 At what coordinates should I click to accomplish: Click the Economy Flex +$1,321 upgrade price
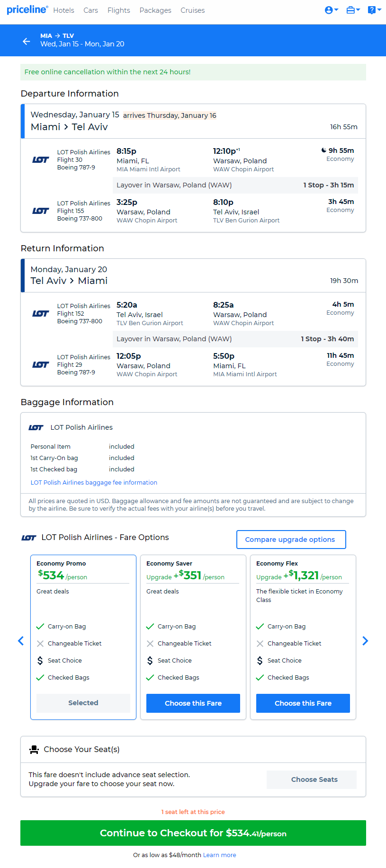point(301,575)
